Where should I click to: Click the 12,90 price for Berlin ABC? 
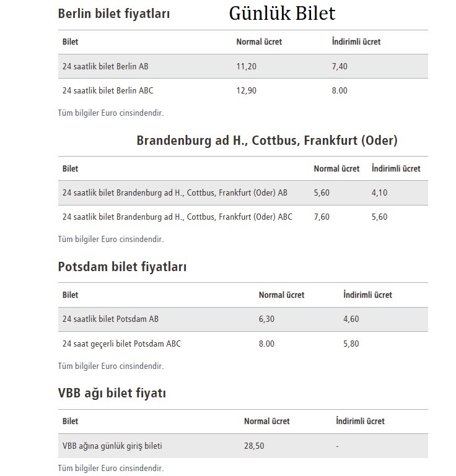[x=247, y=90]
